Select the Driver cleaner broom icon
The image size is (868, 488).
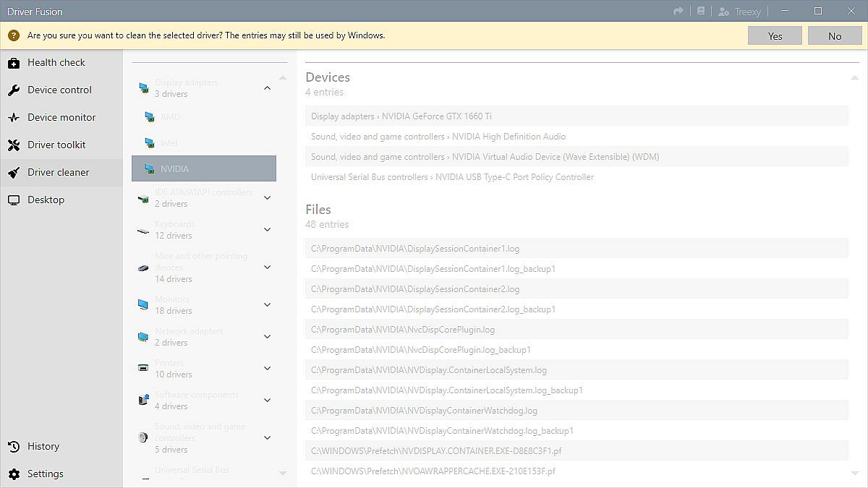click(14, 173)
